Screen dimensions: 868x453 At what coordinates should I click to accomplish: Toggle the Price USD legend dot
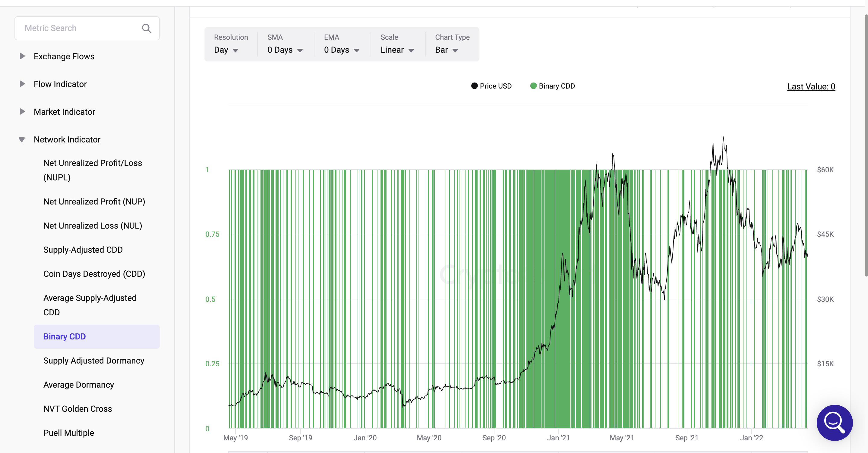click(474, 86)
